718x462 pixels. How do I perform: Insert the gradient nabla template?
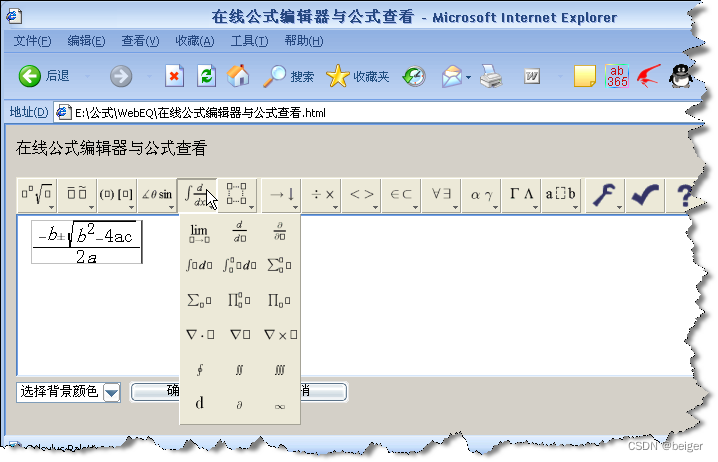(x=240, y=335)
